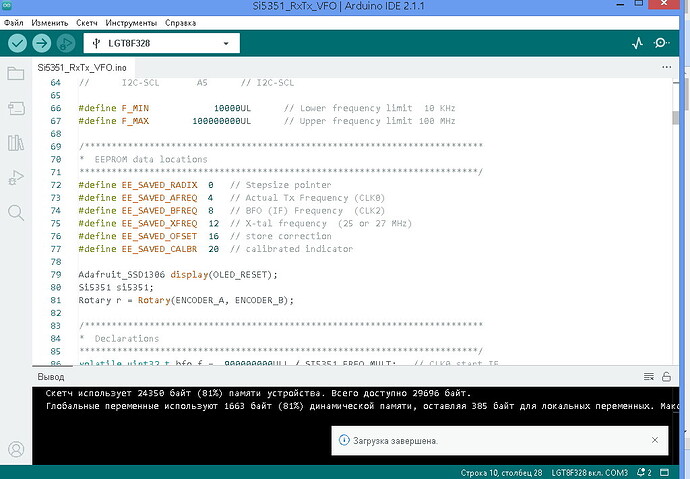Open the Справка menu

tap(180, 23)
